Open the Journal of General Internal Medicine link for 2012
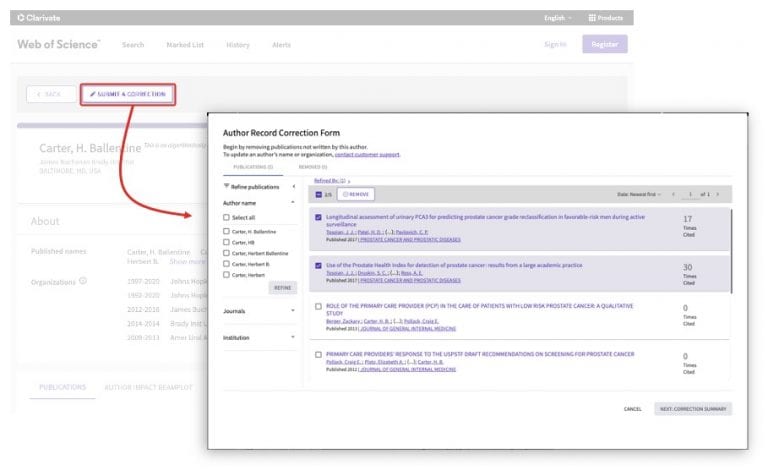768x471 pixels. coord(408,369)
